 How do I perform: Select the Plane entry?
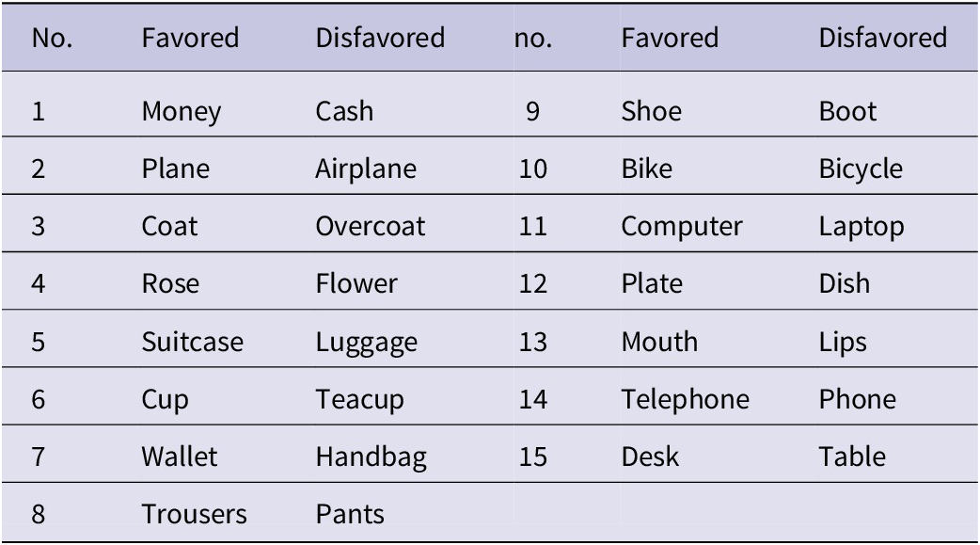tap(176, 168)
